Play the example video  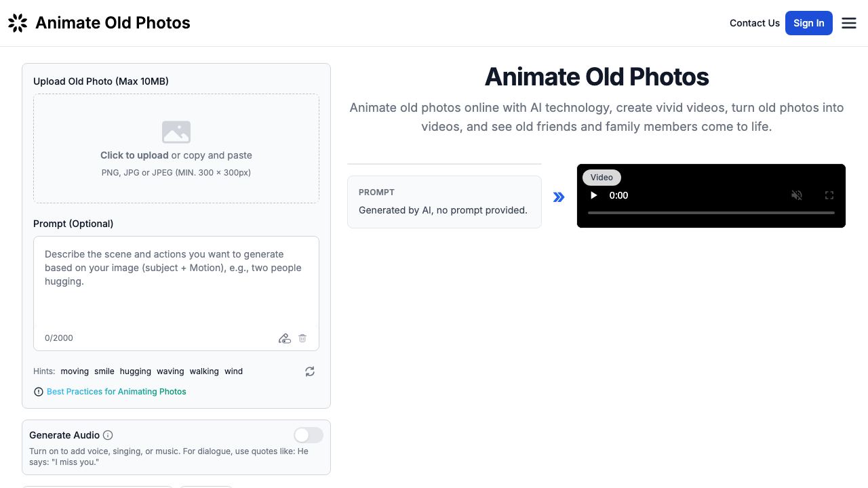coord(594,195)
